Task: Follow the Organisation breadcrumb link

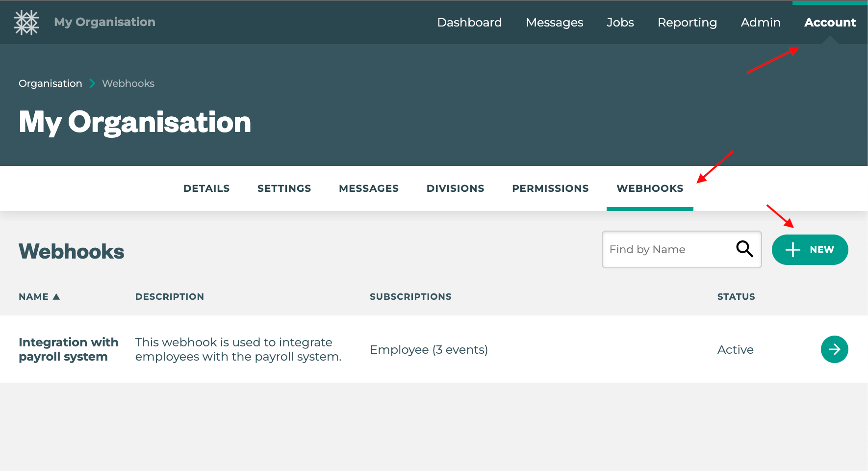Action: [x=50, y=83]
